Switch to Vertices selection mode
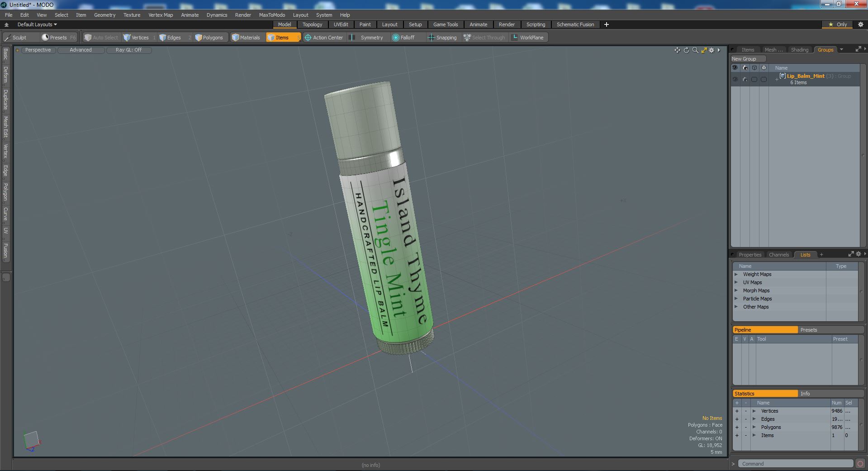Viewport: 868px width, 471px height. click(x=140, y=38)
